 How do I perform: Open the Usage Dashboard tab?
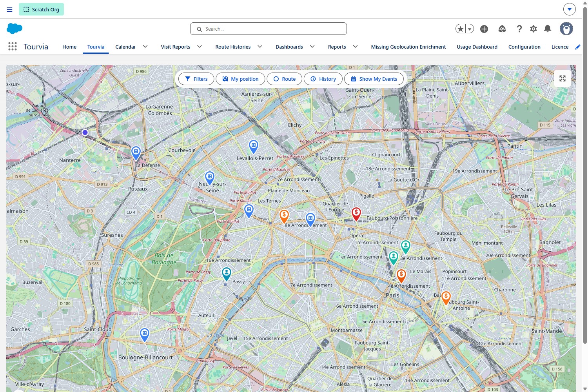(x=477, y=47)
